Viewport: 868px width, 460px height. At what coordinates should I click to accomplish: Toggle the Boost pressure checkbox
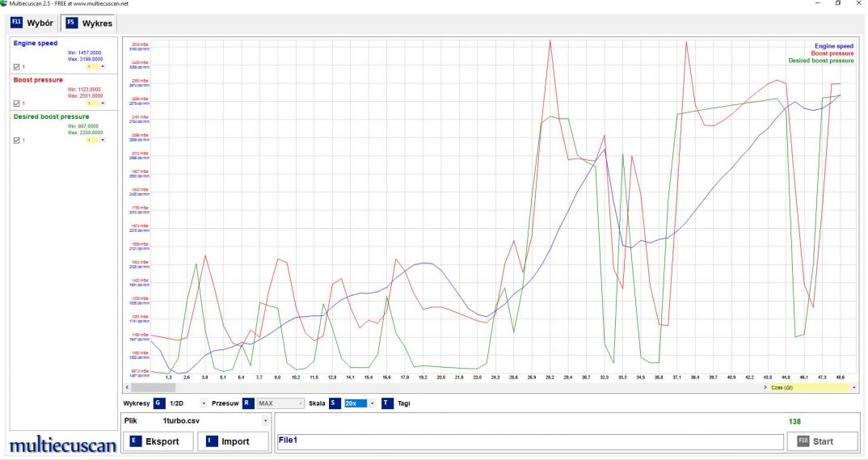coord(17,103)
